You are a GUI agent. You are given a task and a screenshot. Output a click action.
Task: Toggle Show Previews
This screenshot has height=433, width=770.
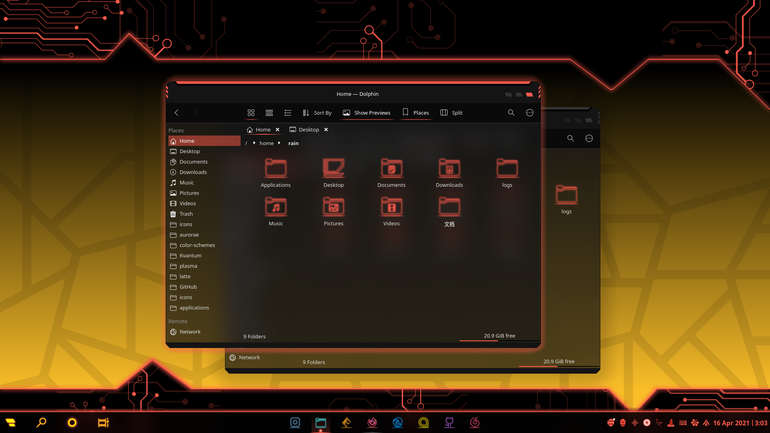[x=366, y=113]
